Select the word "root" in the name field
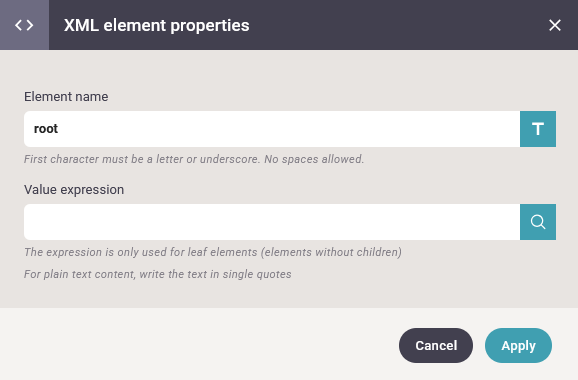Image resolution: width=578 pixels, height=380 pixels. (x=46, y=129)
